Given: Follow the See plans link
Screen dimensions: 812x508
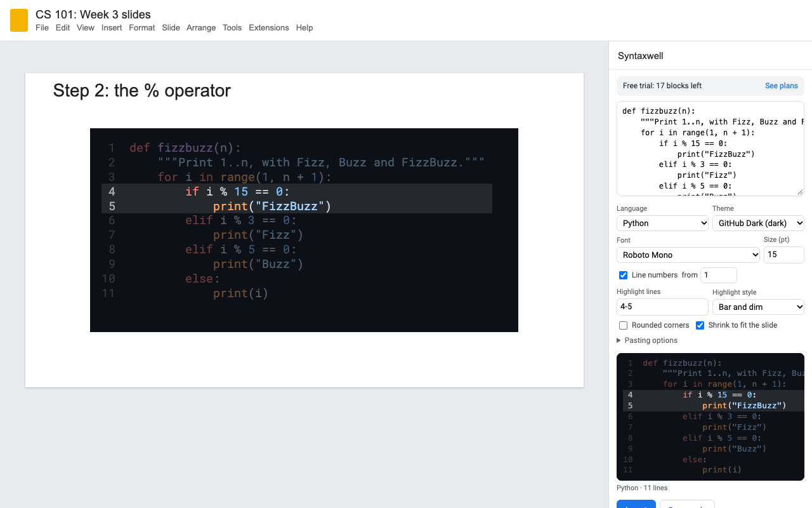Looking at the screenshot, I should click(782, 86).
